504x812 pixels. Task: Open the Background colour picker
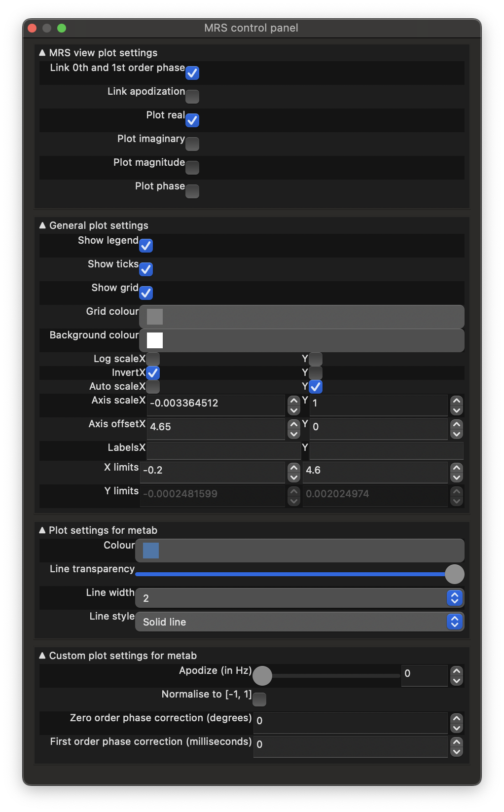(155, 340)
